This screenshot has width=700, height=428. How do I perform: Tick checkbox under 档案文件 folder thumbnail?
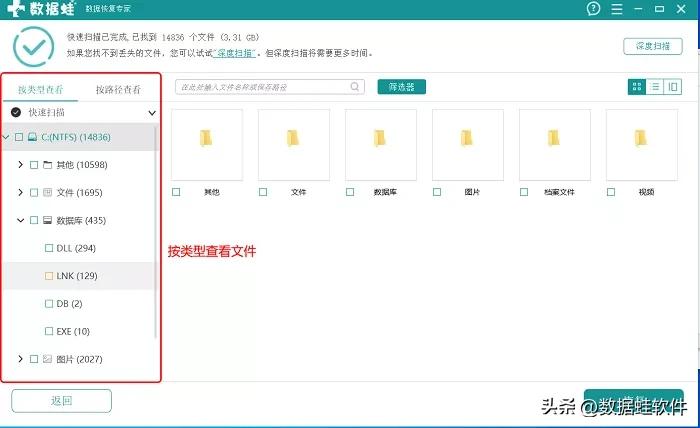tap(524, 192)
